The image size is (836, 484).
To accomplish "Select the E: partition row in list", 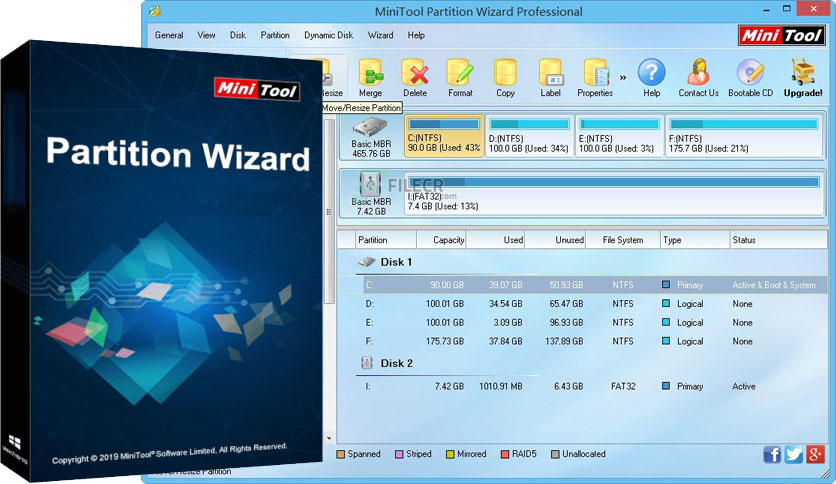I will pyautogui.click(x=582, y=322).
